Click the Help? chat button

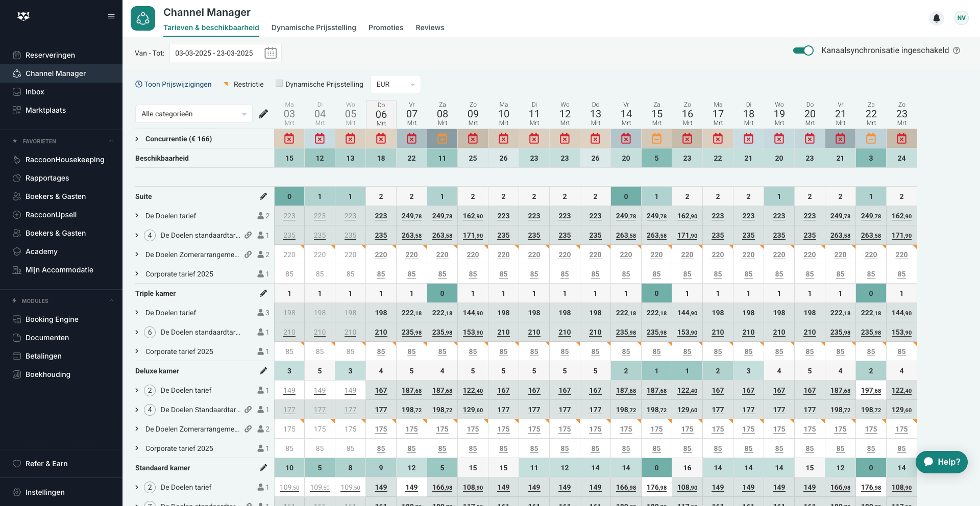coord(942,462)
